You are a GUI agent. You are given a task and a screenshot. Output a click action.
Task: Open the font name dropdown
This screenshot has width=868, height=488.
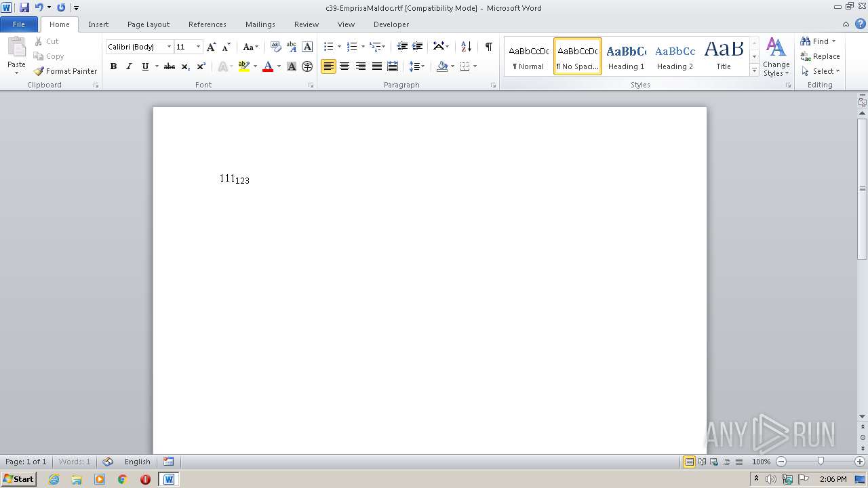coord(169,47)
